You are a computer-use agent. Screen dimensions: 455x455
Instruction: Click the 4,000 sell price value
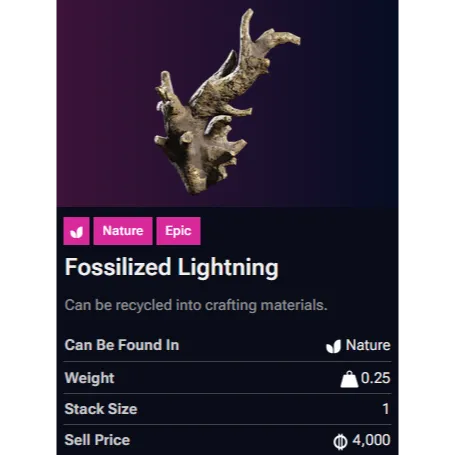371,440
